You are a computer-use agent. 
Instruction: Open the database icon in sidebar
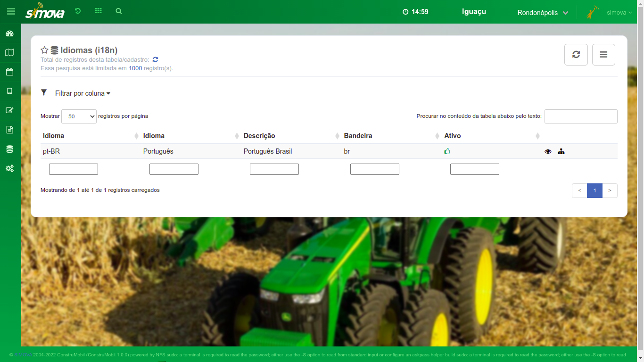pyautogui.click(x=9, y=149)
